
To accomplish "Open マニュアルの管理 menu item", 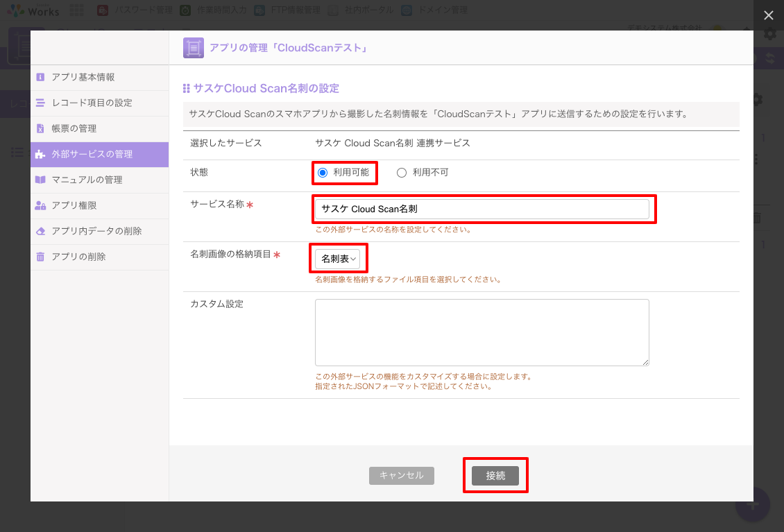I will click(x=87, y=180).
